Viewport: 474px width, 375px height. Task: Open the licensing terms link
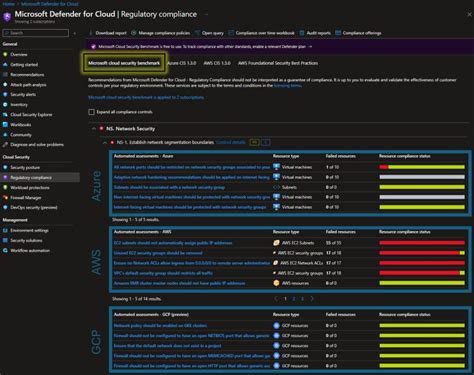[287, 86]
